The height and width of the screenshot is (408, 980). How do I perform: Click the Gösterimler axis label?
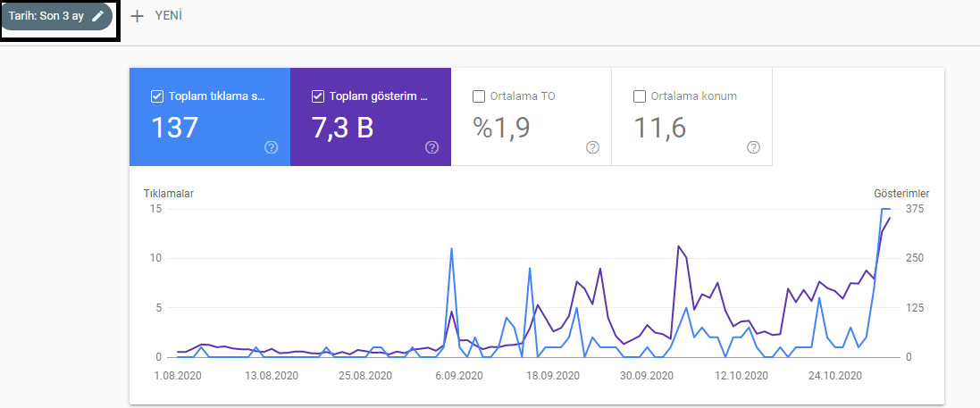tap(901, 193)
